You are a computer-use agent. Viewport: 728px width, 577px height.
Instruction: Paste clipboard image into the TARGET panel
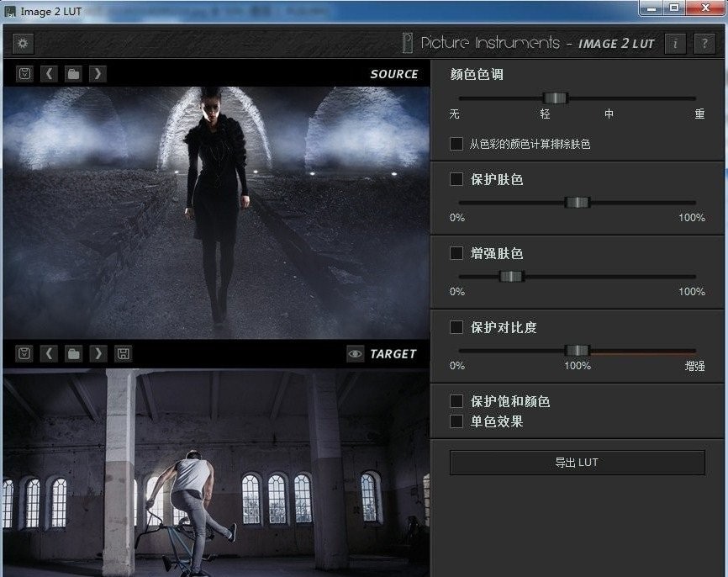(x=24, y=353)
